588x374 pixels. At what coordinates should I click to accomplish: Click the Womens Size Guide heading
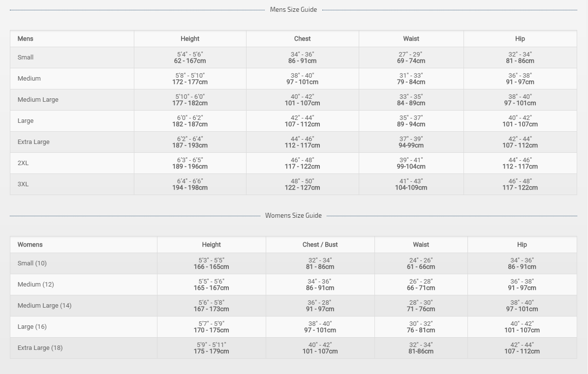pyautogui.click(x=293, y=215)
